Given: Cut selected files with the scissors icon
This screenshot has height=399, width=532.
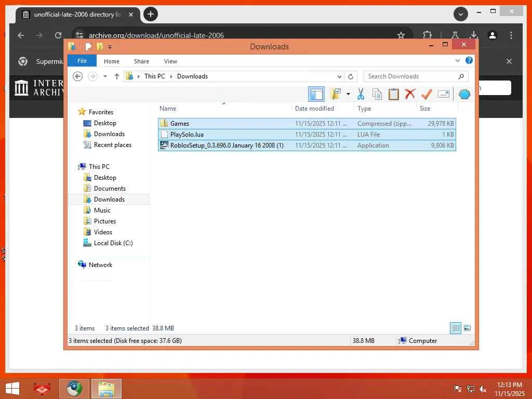Looking at the screenshot, I should click(361, 94).
